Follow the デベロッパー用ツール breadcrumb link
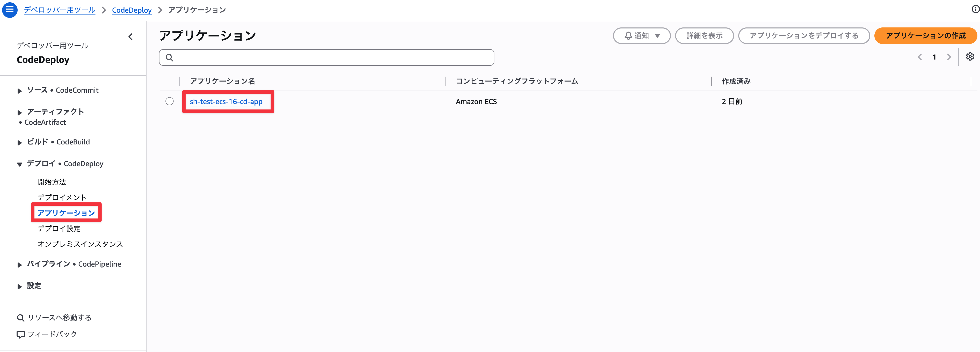This screenshot has width=980, height=352. click(x=59, y=10)
